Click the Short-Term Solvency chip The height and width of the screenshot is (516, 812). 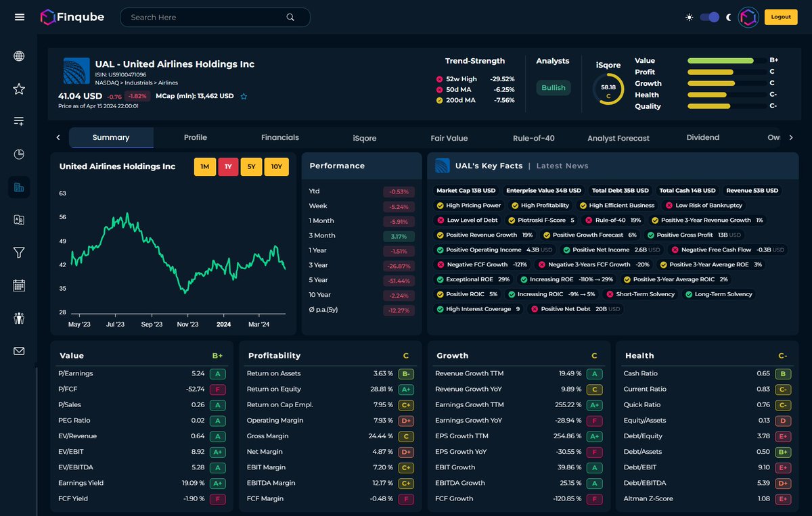639,294
